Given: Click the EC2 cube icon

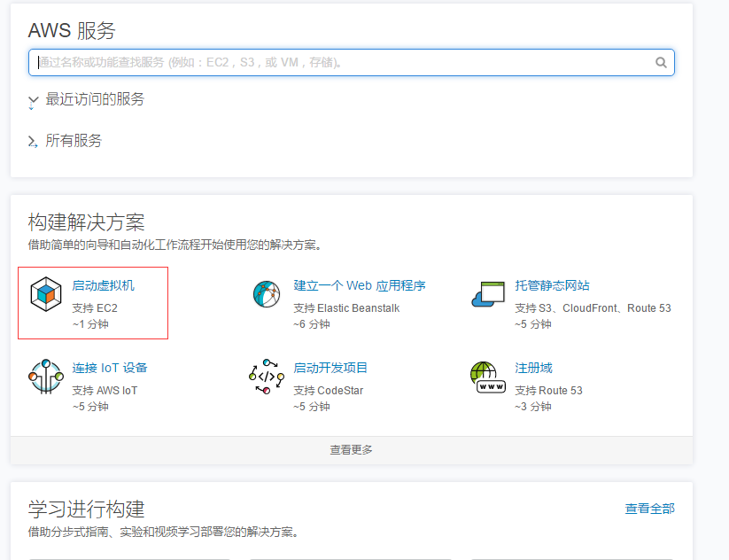Looking at the screenshot, I should click(x=46, y=294).
